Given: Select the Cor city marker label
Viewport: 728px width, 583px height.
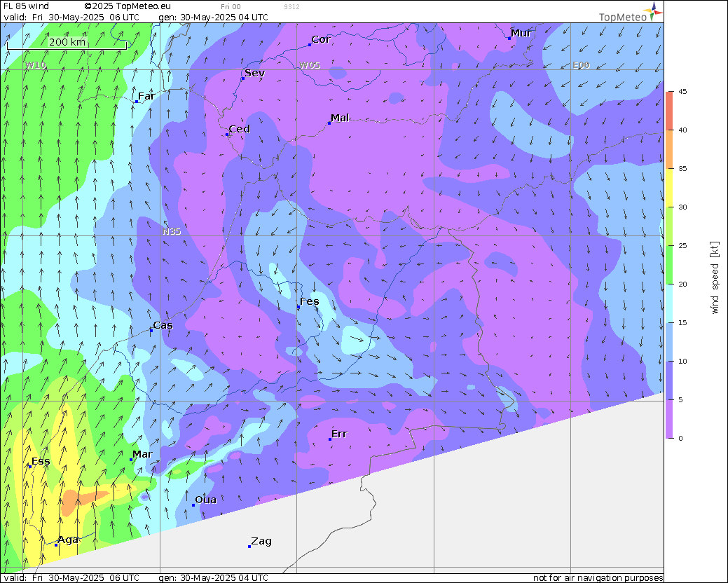Looking at the screenshot, I should point(321,39).
